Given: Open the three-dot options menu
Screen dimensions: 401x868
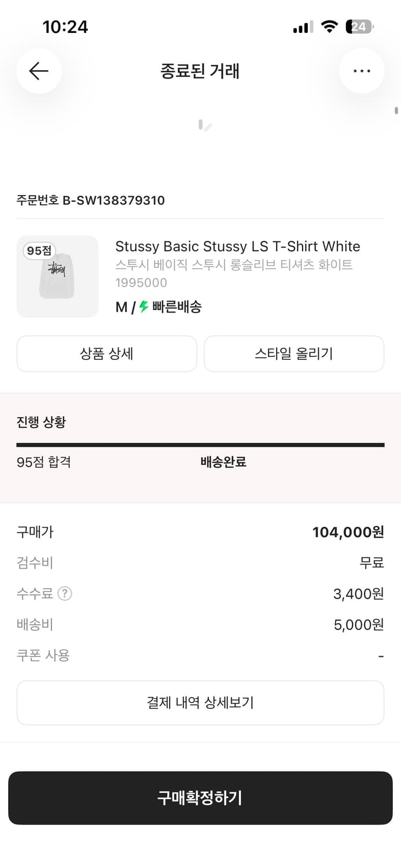Looking at the screenshot, I should coord(362,71).
